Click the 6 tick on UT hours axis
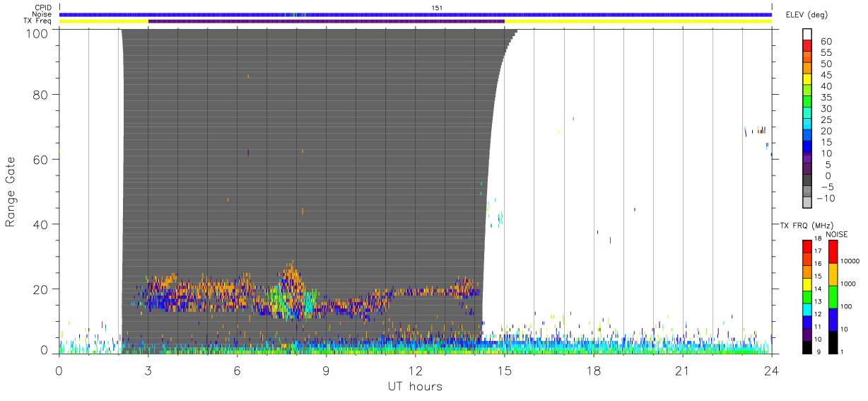This screenshot has width=868, height=401. [237, 370]
